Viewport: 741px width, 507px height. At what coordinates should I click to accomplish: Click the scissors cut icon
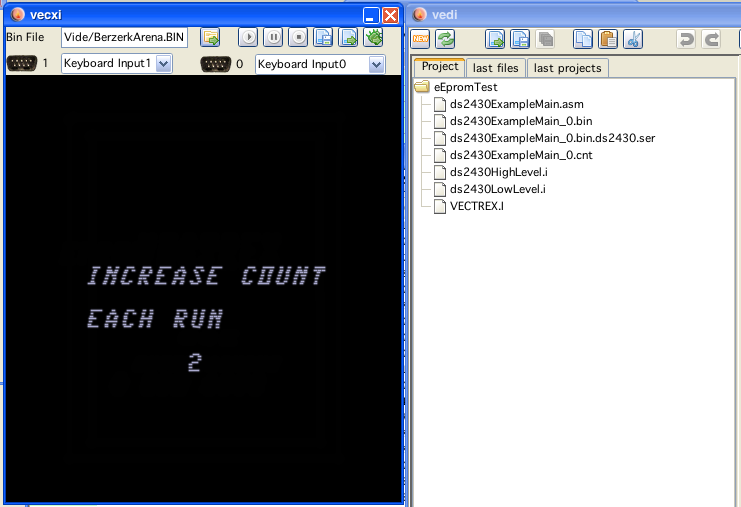632,39
